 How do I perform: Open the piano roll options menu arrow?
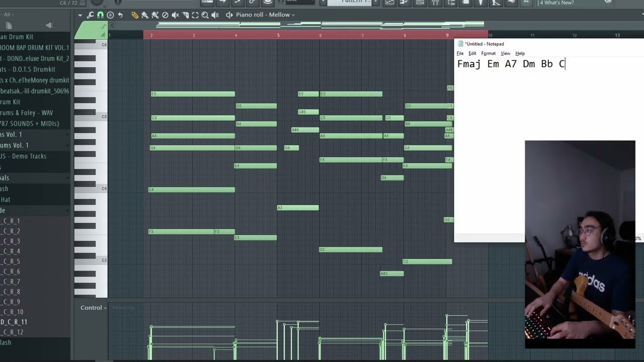[80, 15]
